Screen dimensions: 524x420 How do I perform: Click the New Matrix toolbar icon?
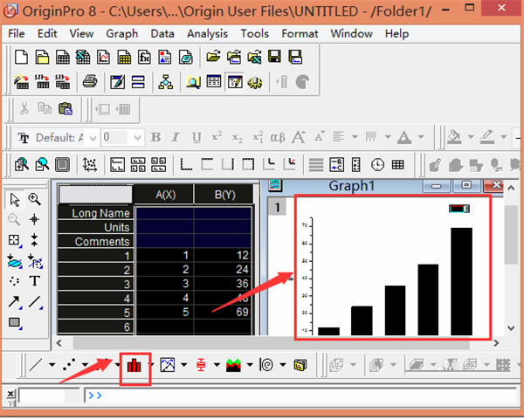point(124,57)
